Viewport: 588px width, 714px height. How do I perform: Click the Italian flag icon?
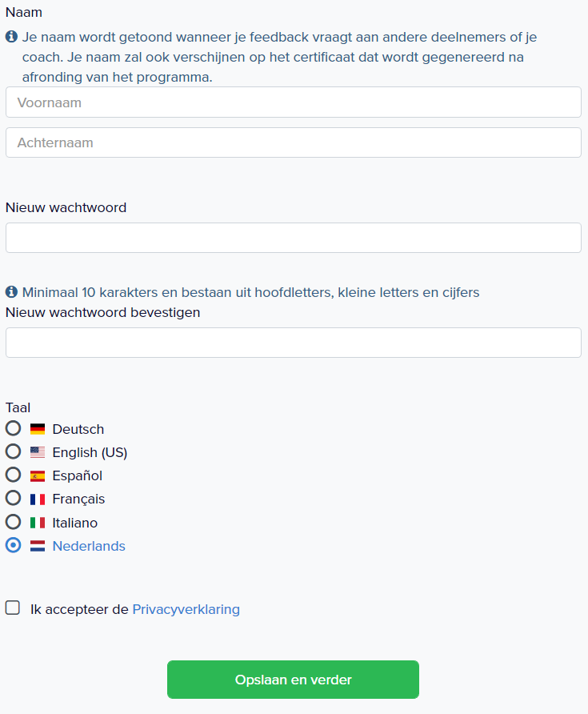(x=38, y=523)
